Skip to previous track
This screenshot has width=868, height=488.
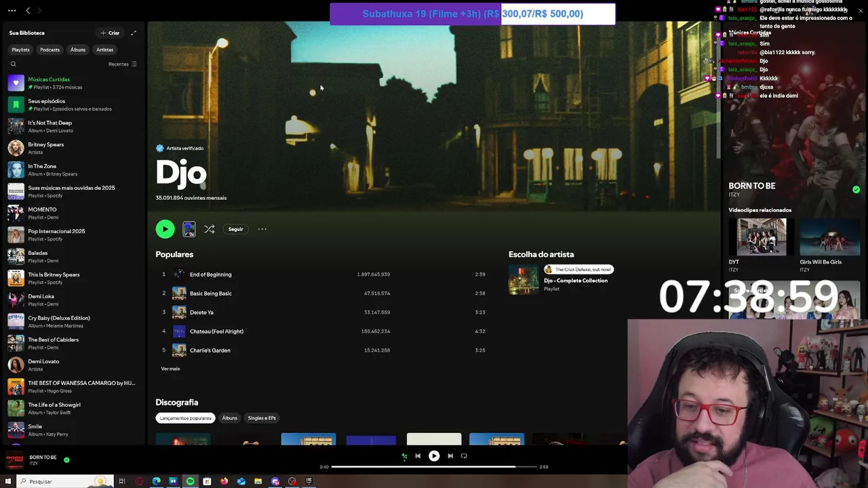point(418,456)
